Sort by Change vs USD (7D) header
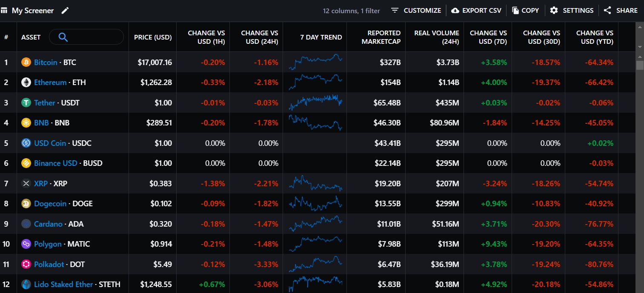The width and height of the screenshot is (644, 293). click(x=489, y=37)
